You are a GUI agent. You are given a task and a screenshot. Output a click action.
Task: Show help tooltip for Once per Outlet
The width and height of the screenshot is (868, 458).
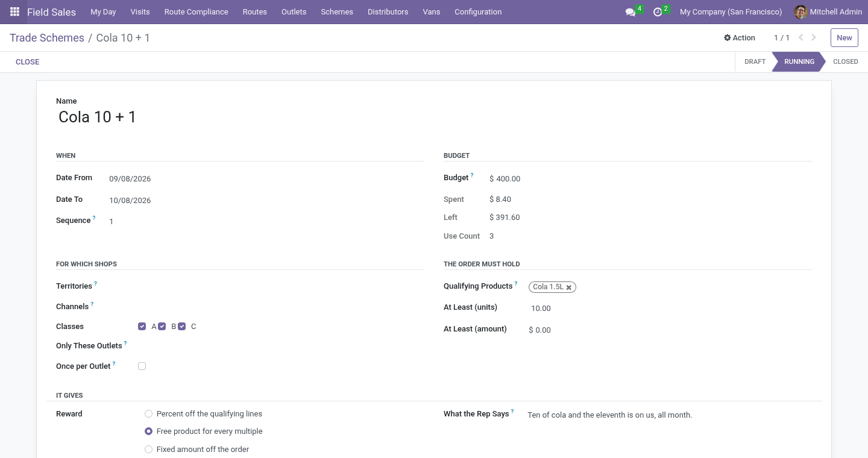click(x=114, y=364)
